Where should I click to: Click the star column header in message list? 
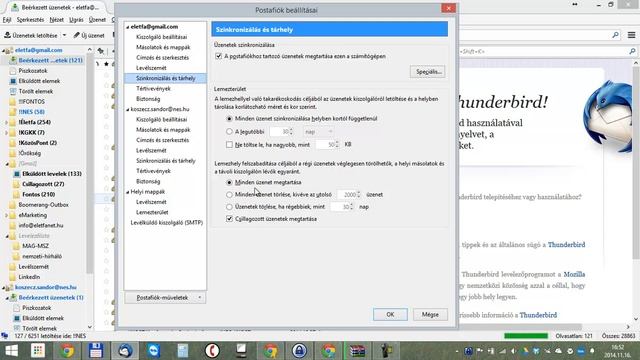click(x=107, y=64)
